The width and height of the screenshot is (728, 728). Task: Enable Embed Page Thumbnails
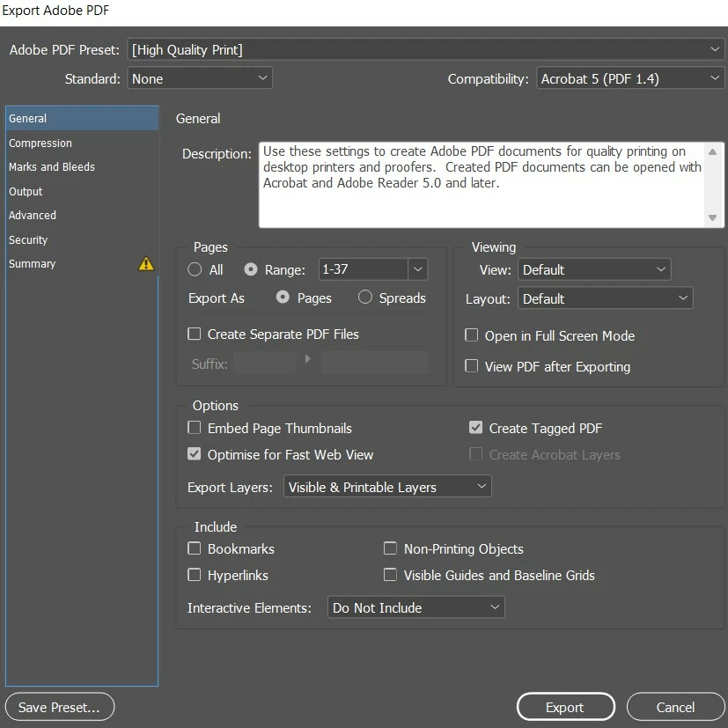point(194,427)
